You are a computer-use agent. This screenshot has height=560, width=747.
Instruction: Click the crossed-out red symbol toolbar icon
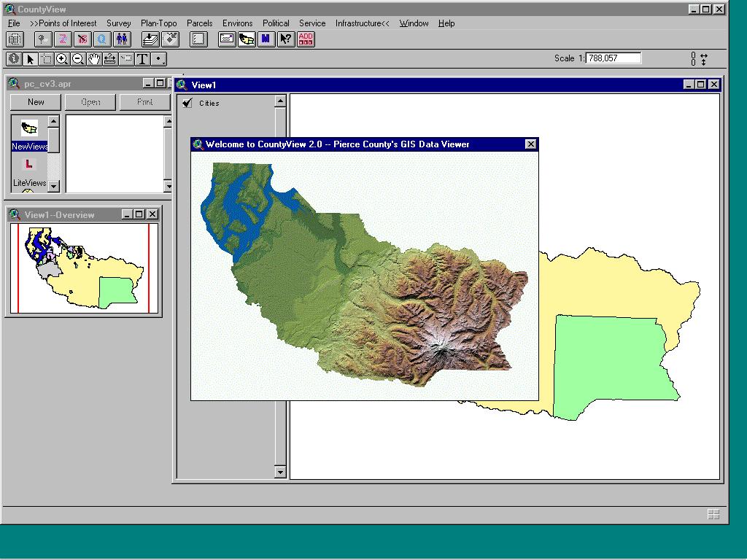pyautogui.click(x=82, y=39)
